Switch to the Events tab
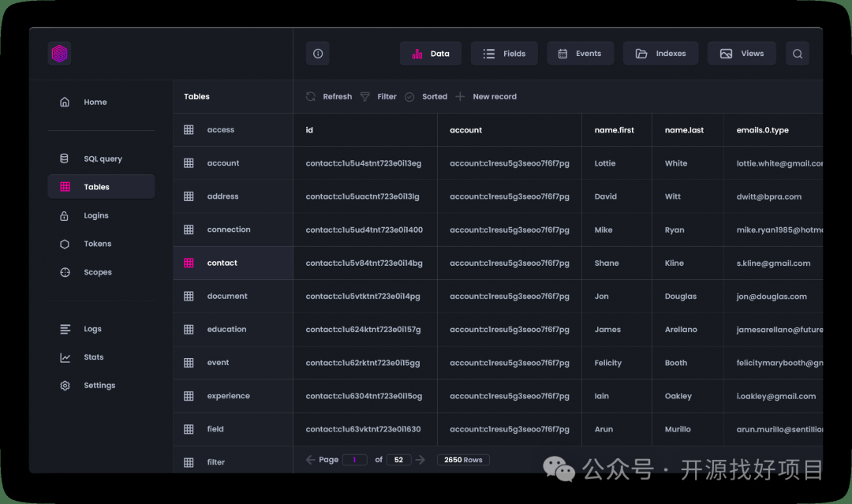852x504 pixels. (581, 53)
